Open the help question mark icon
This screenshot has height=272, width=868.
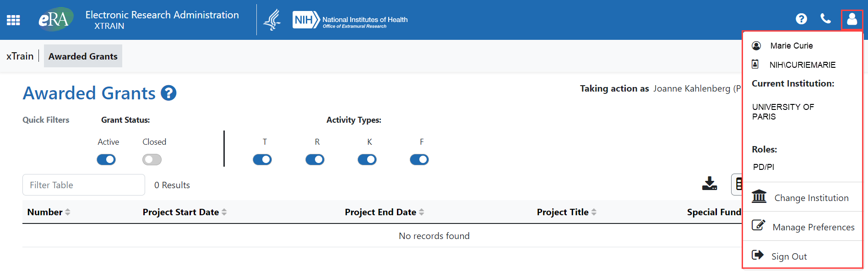(x=802, y=19)
